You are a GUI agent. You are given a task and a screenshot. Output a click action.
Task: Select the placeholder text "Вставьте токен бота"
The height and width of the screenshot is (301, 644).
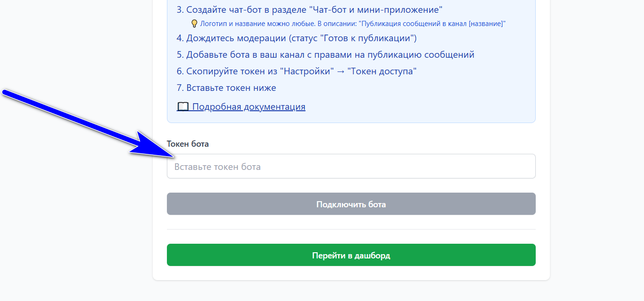click(x=217, y=166)
